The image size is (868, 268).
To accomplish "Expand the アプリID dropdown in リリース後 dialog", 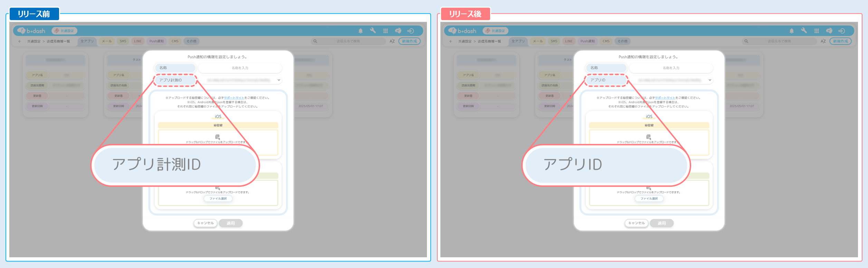I will [709, 80].
